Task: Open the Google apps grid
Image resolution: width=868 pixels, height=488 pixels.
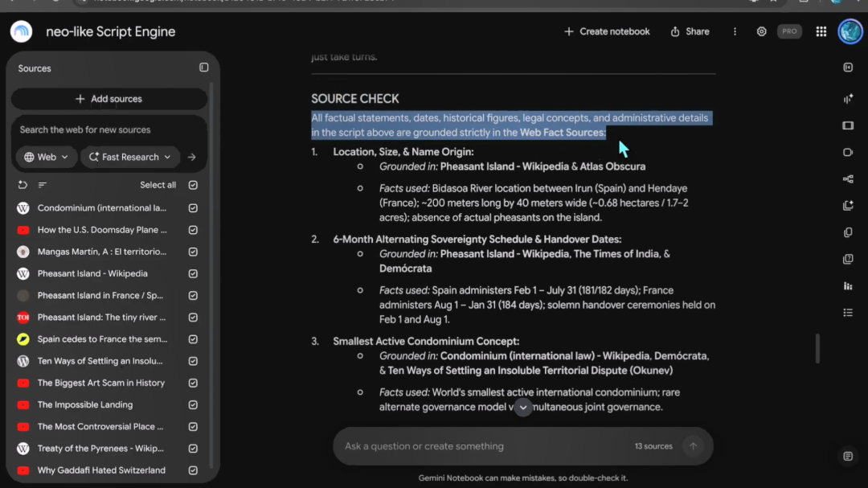Action: (821, 31)
